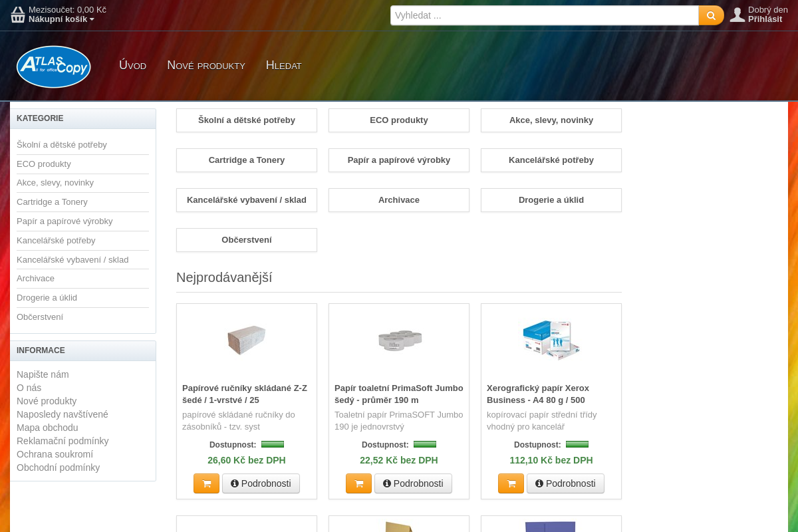
Task: Open Papír a papírové výrobky tile
Action: pos(399,160)
